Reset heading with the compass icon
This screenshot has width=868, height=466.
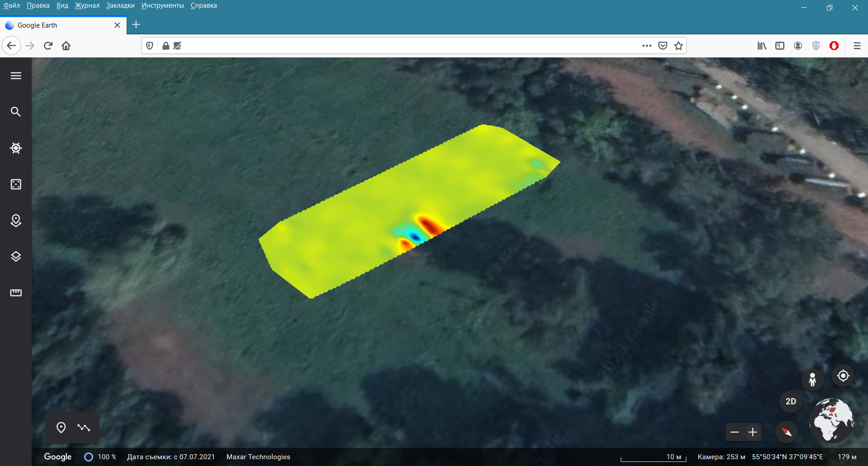[787, 432]
